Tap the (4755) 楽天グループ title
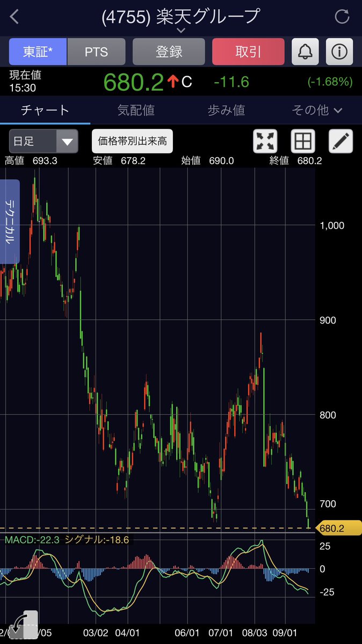 pos(181,16)
